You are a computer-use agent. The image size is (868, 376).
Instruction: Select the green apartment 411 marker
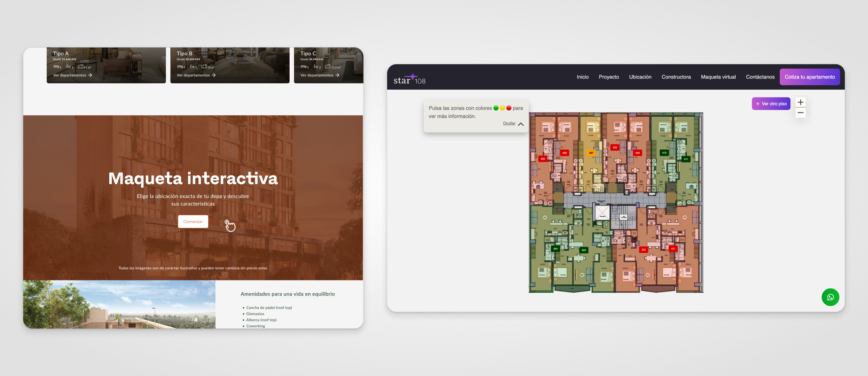point(686,159)
